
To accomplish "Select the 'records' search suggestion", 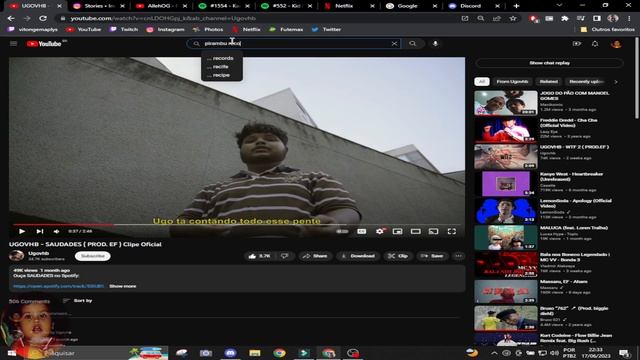I will [222, 58].
